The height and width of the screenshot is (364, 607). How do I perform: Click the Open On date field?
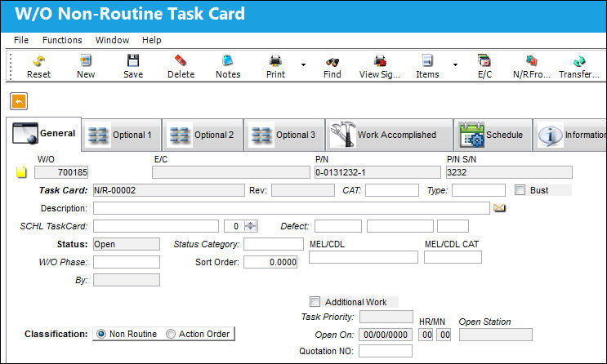click(x=386, y=335)
